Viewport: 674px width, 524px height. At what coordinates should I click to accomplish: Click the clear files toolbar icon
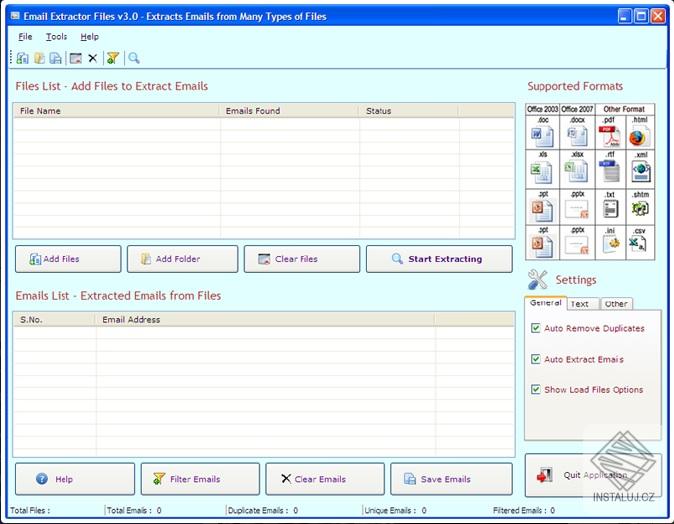pos(76,58)
